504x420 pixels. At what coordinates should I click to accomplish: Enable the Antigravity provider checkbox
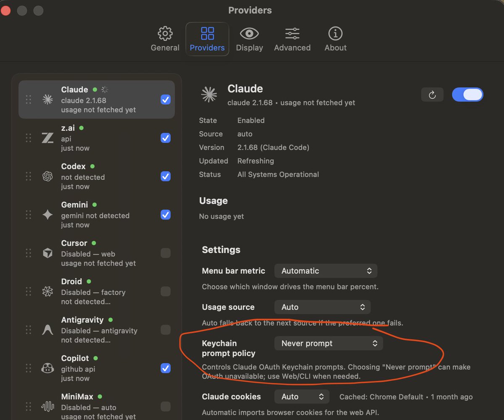[x=165, y=330]
